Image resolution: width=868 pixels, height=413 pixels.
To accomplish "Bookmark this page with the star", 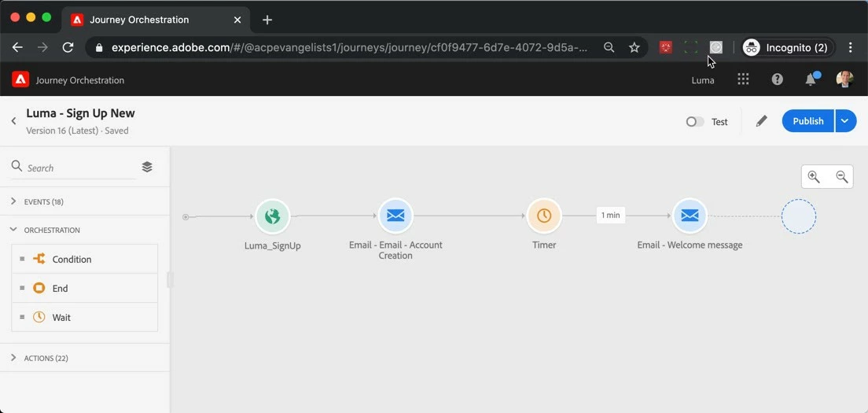I will point(634,48).
